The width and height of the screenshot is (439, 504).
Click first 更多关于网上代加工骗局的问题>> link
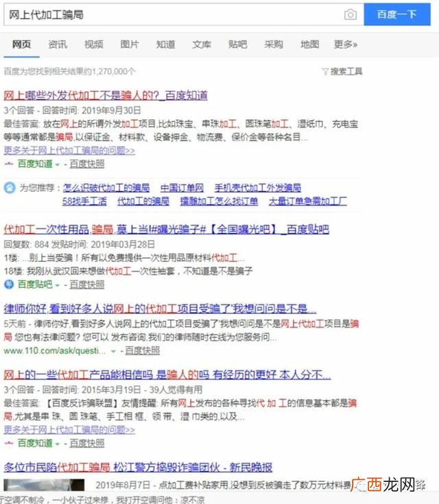(69, 150)
